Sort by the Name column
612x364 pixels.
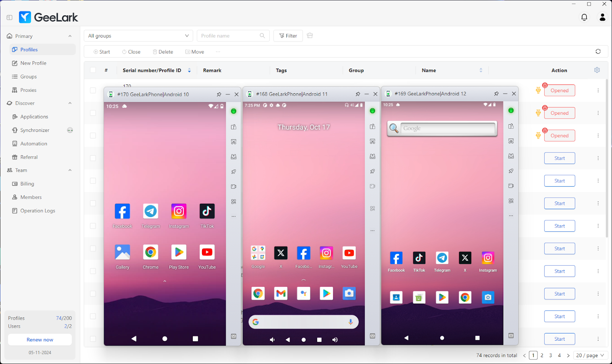[x=481, y=70]
